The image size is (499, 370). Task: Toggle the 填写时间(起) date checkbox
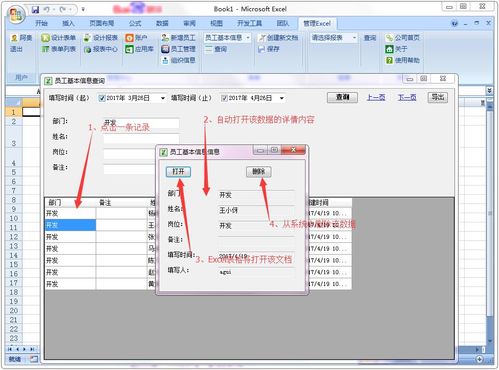(102, 98)
